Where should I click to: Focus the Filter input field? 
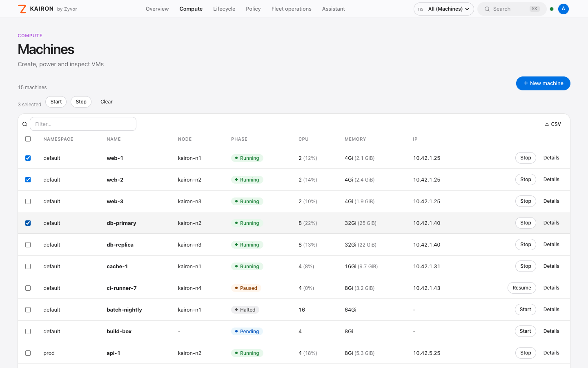[83, 124]
